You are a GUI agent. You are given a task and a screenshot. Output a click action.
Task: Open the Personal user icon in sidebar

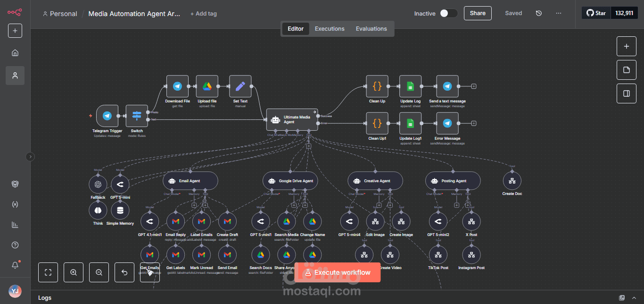[x=15, y=76]
